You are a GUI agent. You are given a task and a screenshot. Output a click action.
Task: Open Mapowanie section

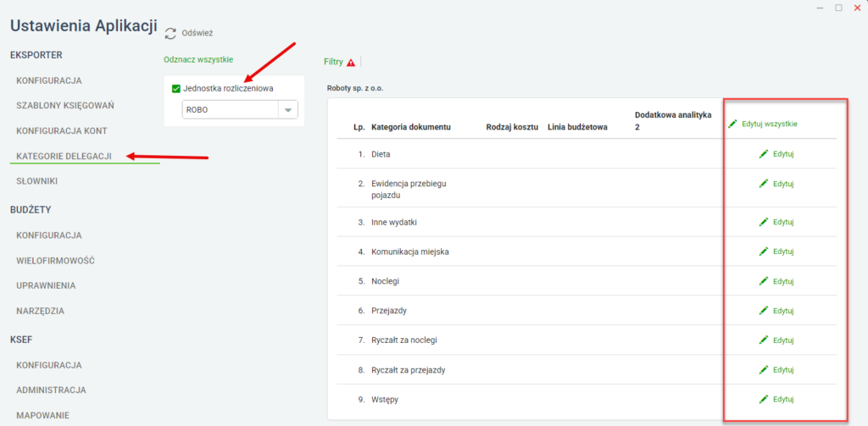42,415
